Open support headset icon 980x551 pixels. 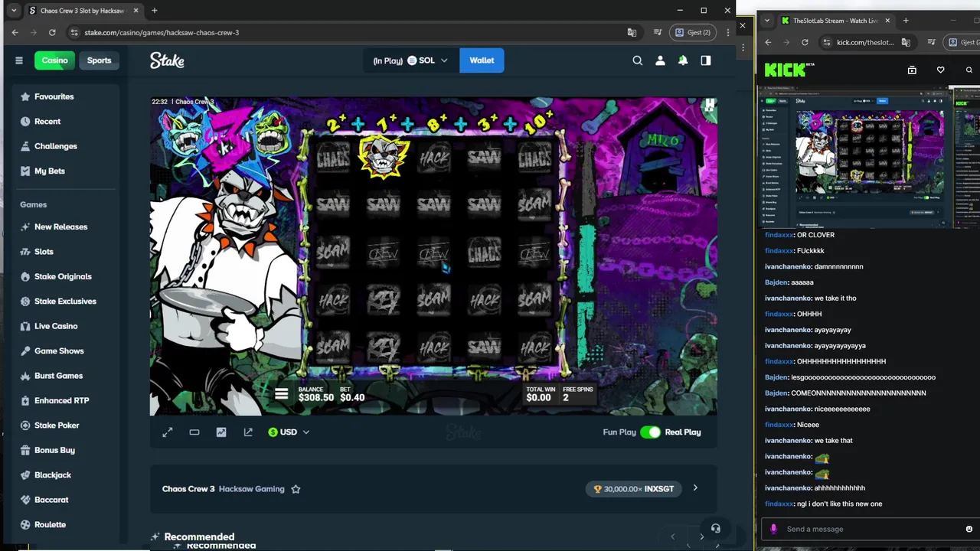tap(715, 528)
